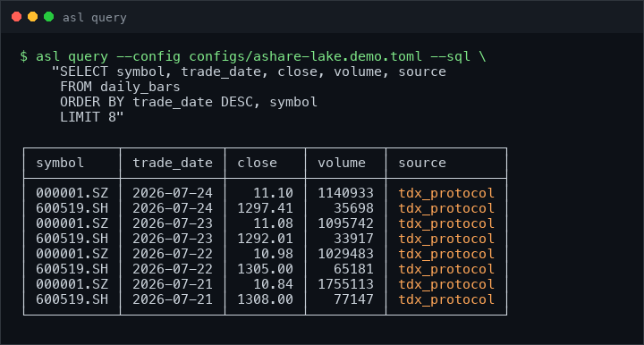Viewport: 644px width, 345px height.
Task: Select close value 11.08
Action: [x=273, y=223]
